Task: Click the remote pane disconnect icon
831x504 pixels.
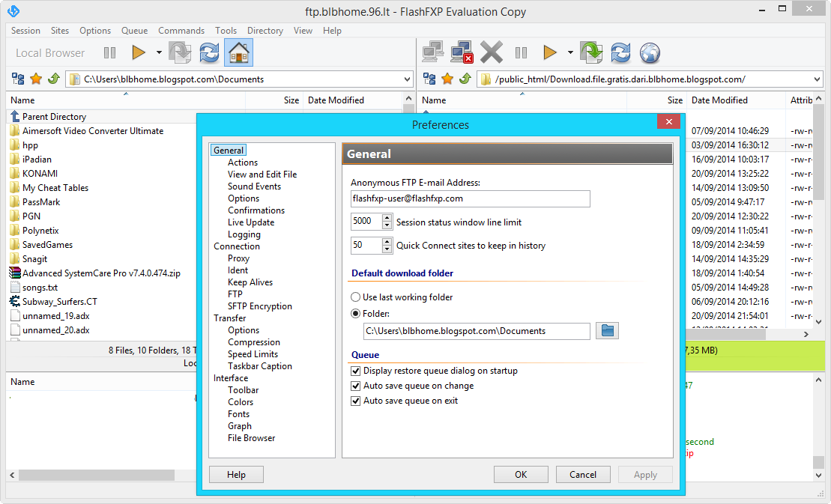Action: (462, 53)
